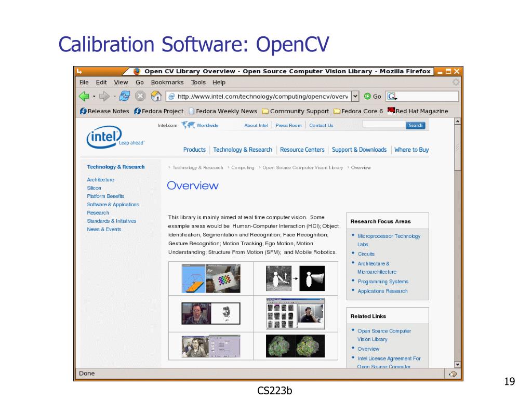
Task: Open the Products navigation link
Action: click(194, 150)
